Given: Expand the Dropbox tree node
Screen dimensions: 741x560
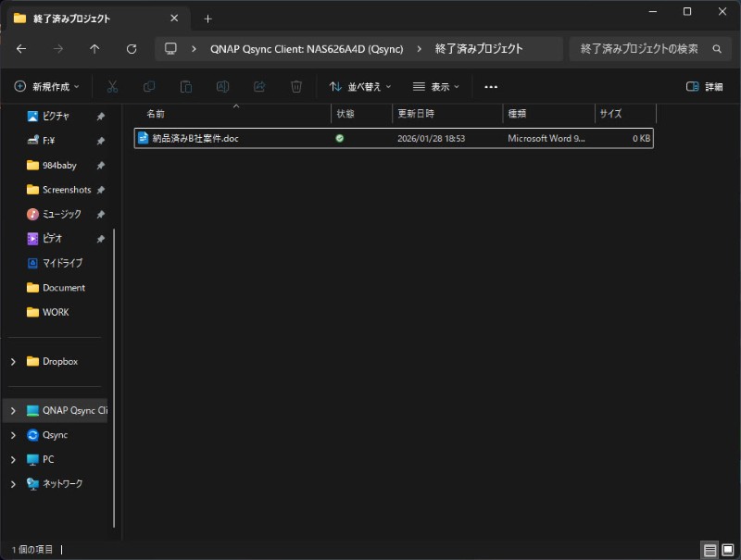Looking at the screenshot, I should tap(13, 362).
